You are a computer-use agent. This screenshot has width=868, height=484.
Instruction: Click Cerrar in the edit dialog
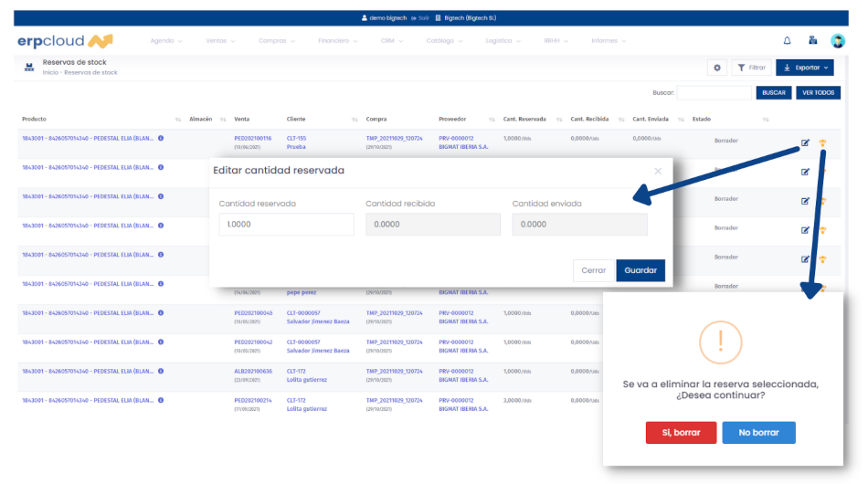593,270
